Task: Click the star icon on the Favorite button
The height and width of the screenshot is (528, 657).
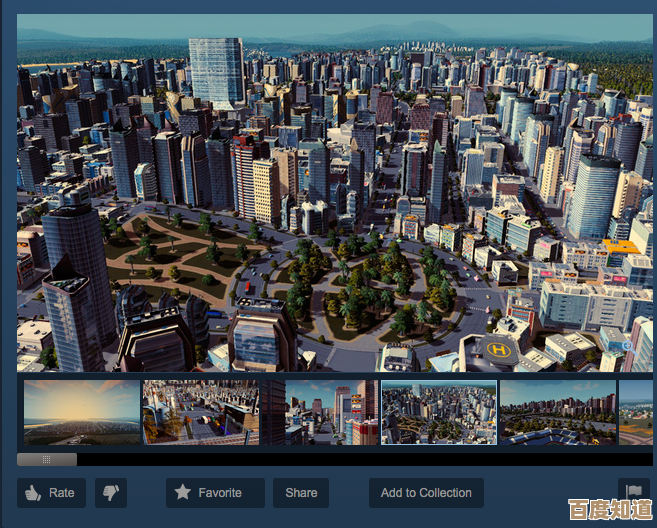Action: click(x=183, y=492)
